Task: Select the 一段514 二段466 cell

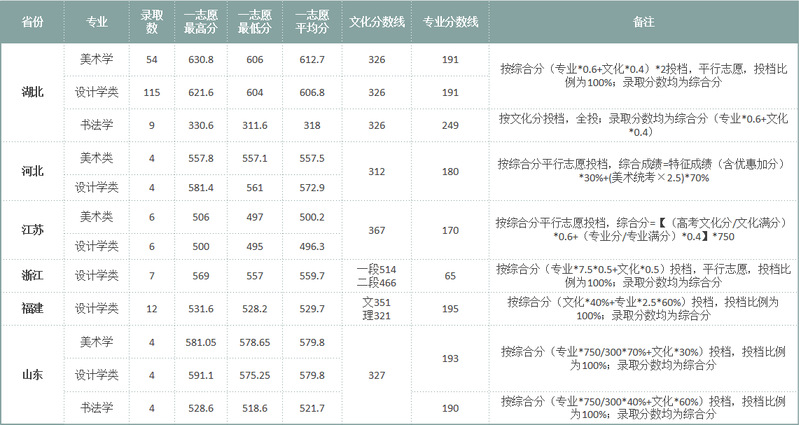Action: click(377, 275)
